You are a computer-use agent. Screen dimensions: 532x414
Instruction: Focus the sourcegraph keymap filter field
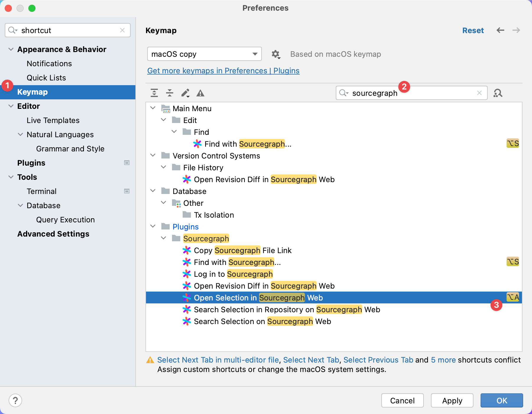411,93
